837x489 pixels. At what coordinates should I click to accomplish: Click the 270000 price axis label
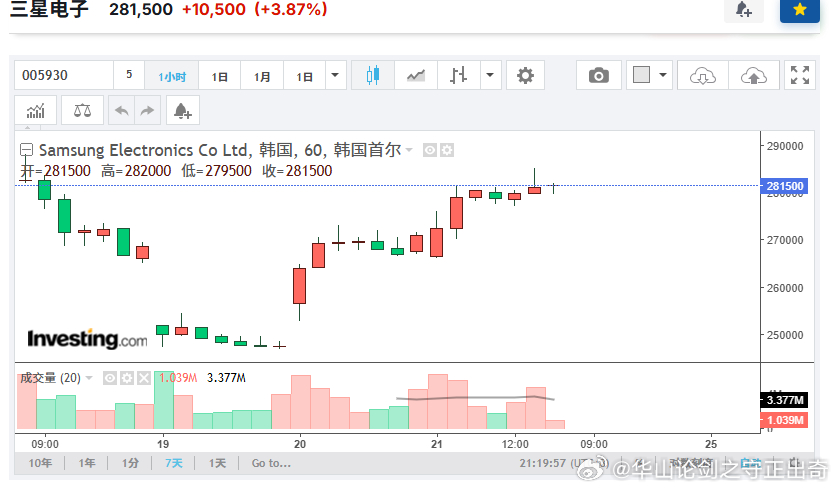pos(785,240)
